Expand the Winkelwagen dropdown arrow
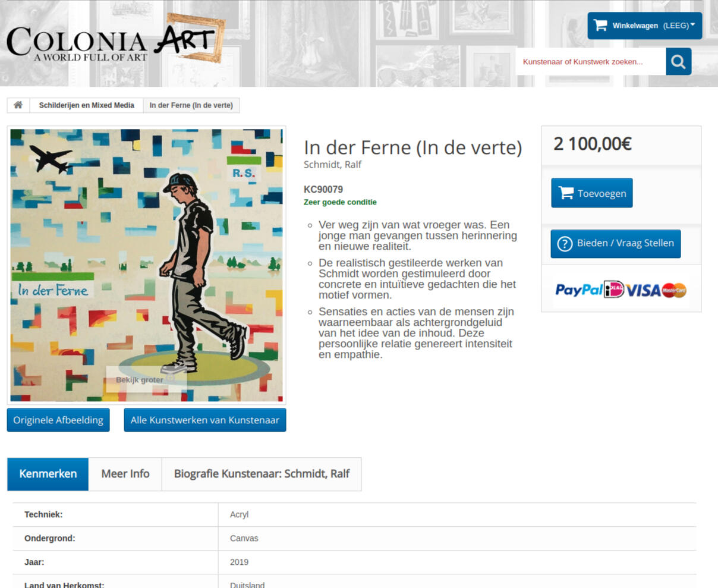Screen dimensions: 718x588 coord(692,25)
